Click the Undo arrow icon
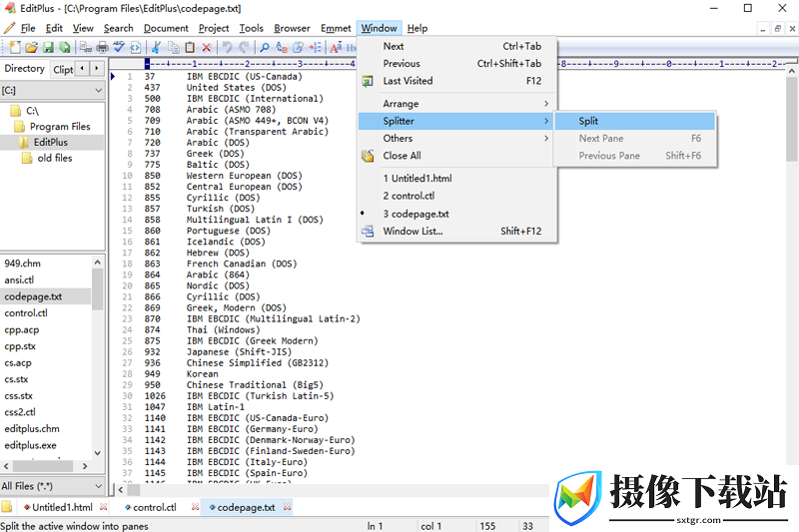 pos(228,47)
